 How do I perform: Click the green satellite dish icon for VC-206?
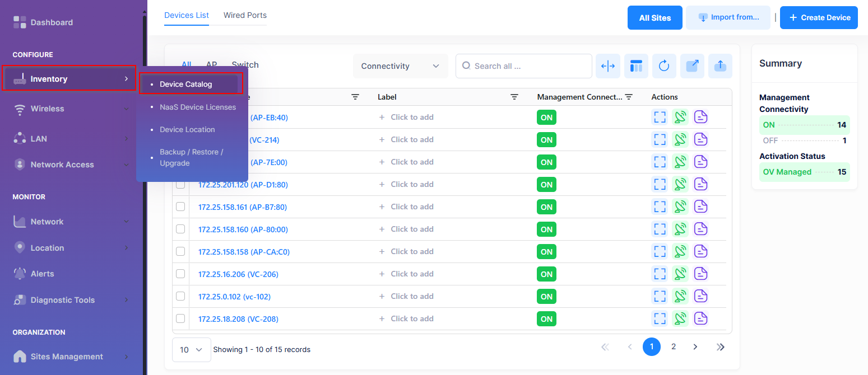[680, 274]
